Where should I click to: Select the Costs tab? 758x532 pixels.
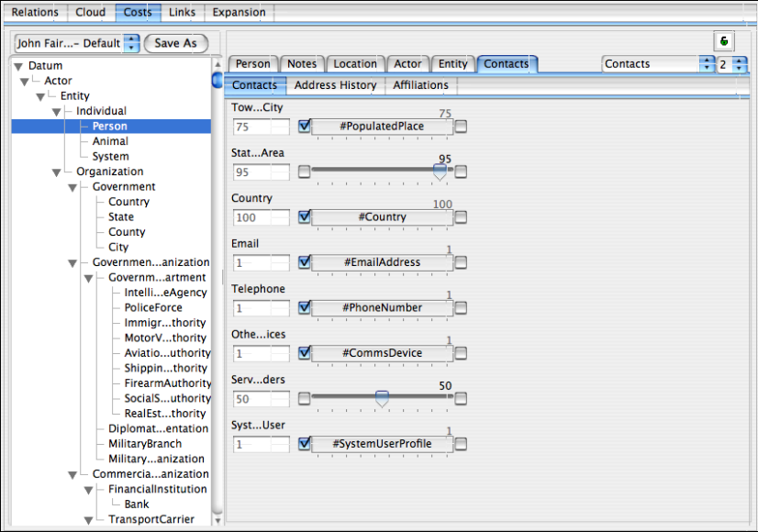tap(138, 12)
